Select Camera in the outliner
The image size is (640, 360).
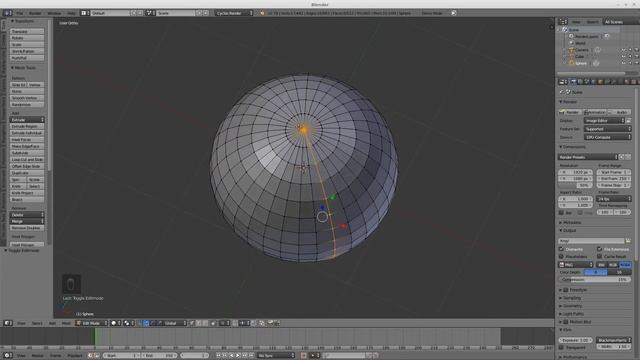pos(582,50)
